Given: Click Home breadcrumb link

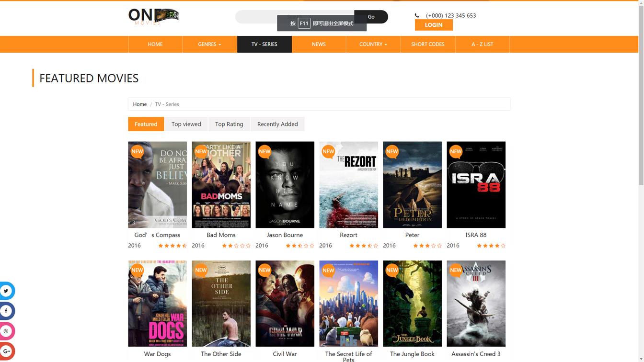Looking at the screenshot, I should click(x=140, y=104).
